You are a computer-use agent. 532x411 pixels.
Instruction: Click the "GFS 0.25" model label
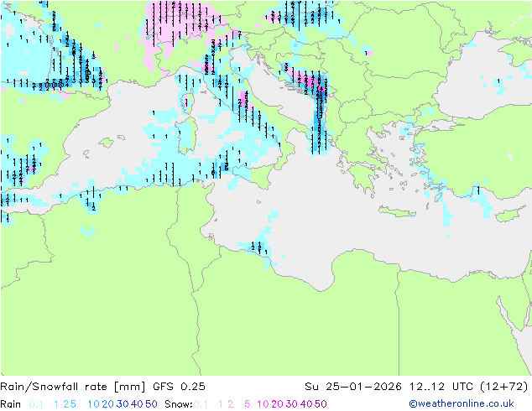179,387
